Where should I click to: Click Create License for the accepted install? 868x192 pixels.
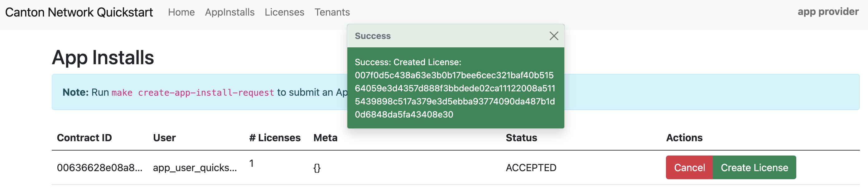[755, 167]
